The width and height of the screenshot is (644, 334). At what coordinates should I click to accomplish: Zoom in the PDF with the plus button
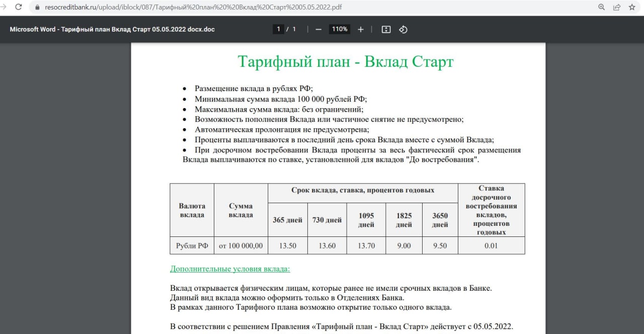click(360, 30)
